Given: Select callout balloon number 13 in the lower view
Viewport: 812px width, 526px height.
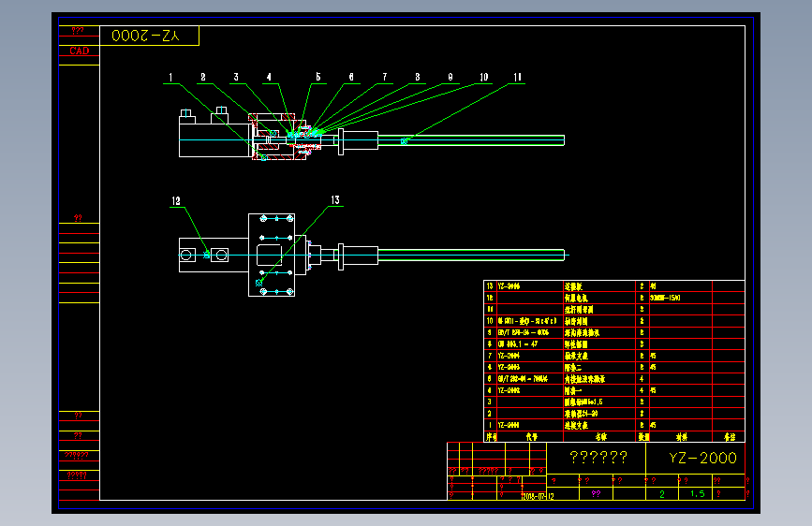Looking at the screenshot, I should pyautogui.click(x=335, y=200).
